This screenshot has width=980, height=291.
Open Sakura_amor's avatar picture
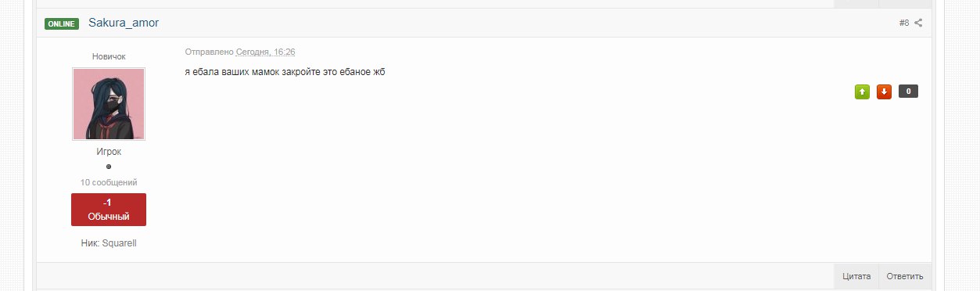pyautogui.click(x=109, y=104)
